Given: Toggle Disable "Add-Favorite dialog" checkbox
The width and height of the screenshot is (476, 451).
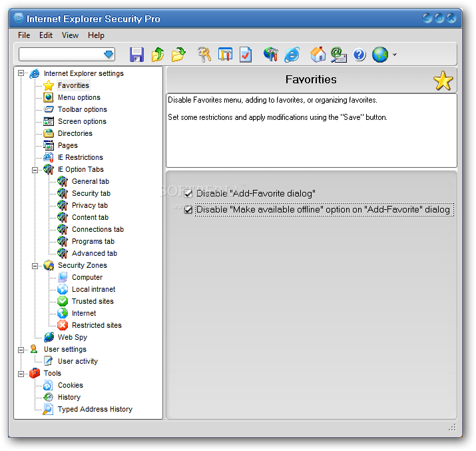Looking at the screenshot, I should coord(188,193).
